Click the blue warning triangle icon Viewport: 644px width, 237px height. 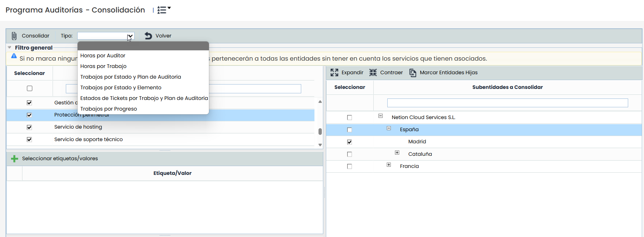[14, 56]
